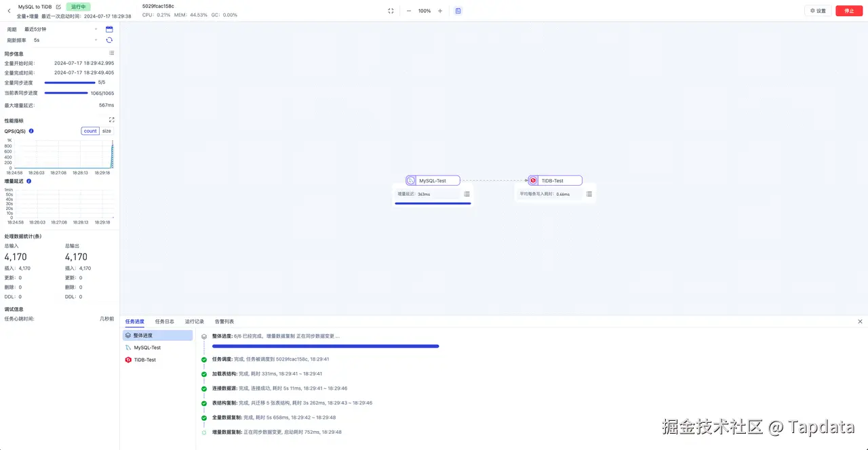
Task: Close the bottom progress panel
Action: [x=860, y=321]
